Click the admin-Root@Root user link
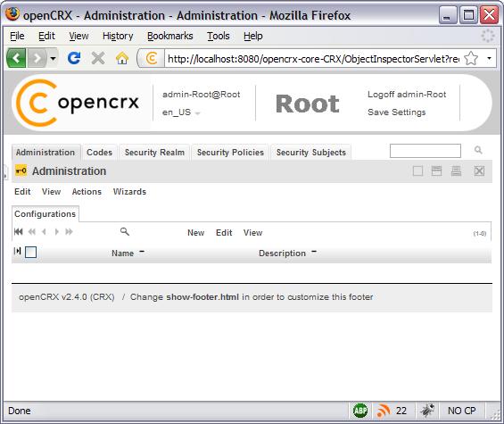 202,95
